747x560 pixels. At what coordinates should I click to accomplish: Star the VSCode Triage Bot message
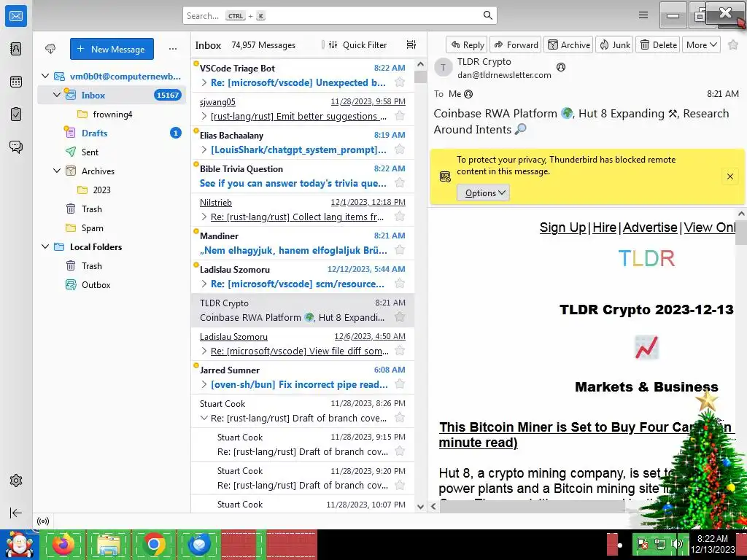pyautogui.click(x=400, y=82)
